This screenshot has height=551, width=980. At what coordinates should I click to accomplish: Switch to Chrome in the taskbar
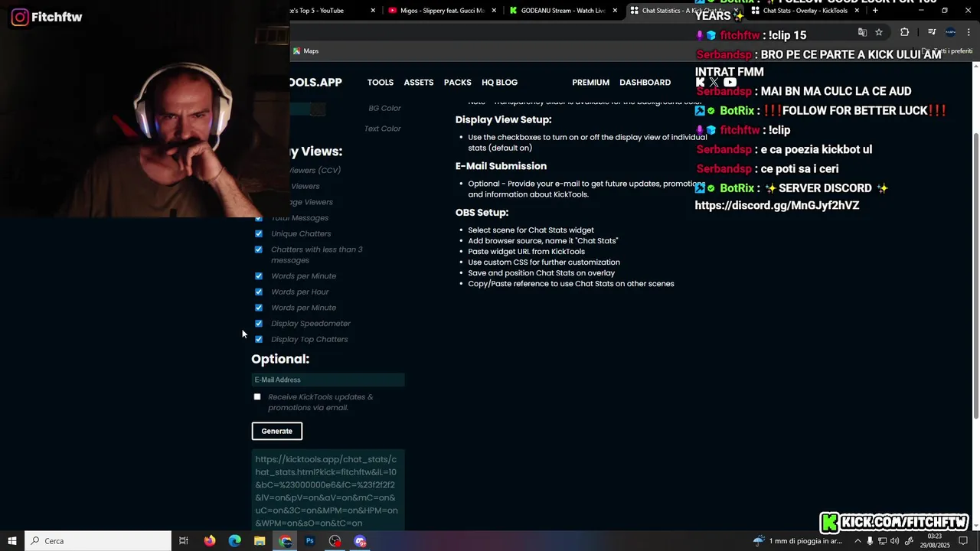tap(286, 541)
